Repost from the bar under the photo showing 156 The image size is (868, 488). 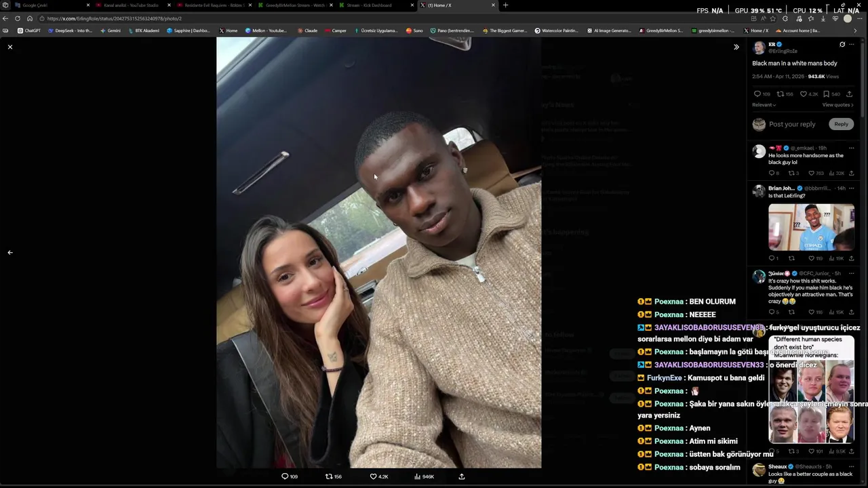334,476
